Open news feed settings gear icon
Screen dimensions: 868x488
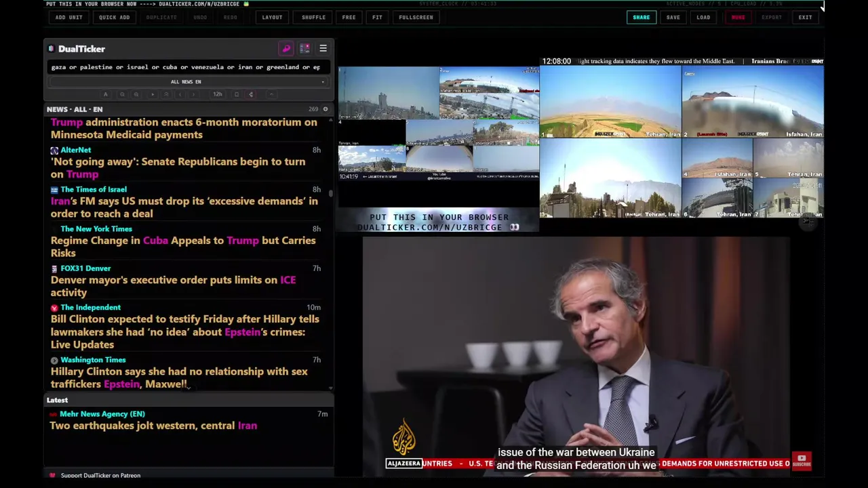pyautogui.click(x=325, y=109)
